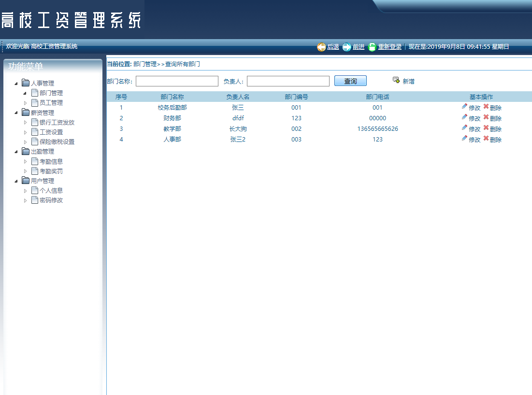Select the cell reading 张三2
Viewport: 532px width, 395px height.
238,140
